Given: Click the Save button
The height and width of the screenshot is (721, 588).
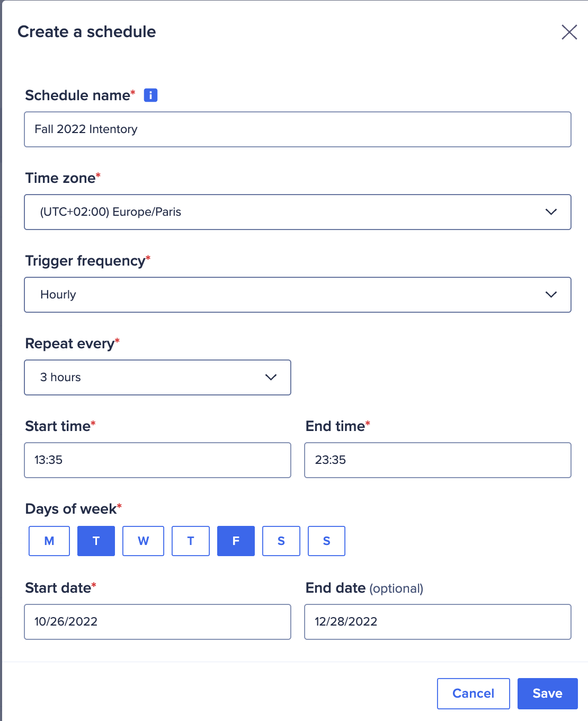Looking at the screenshot, I should point(547,693).
